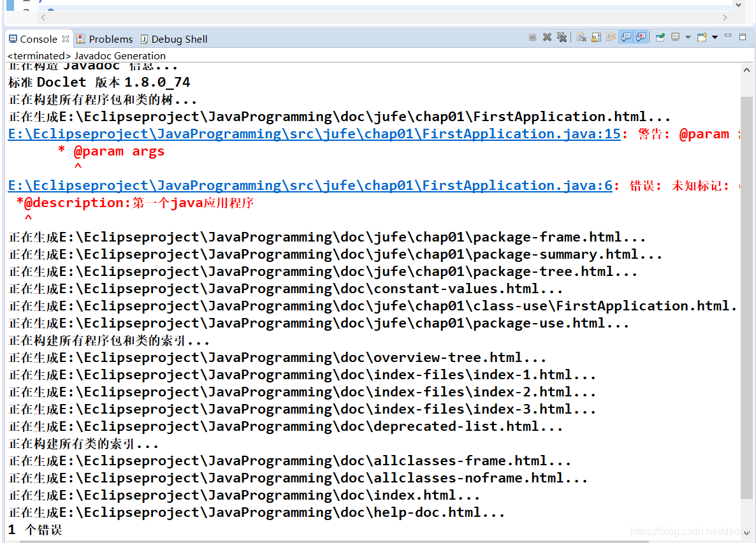This screenshot has height=543, width=756.
Task: Click the red '* @param args' line
Action: (111, 152)
